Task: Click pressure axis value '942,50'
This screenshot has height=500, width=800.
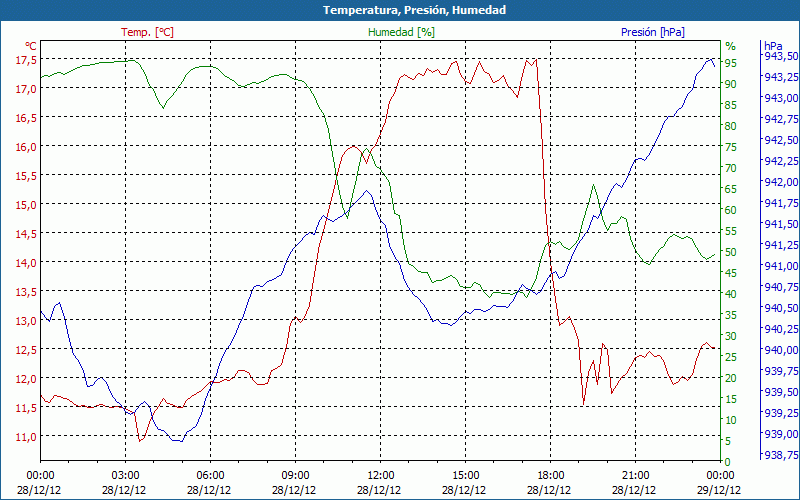Action: point(782,139)
